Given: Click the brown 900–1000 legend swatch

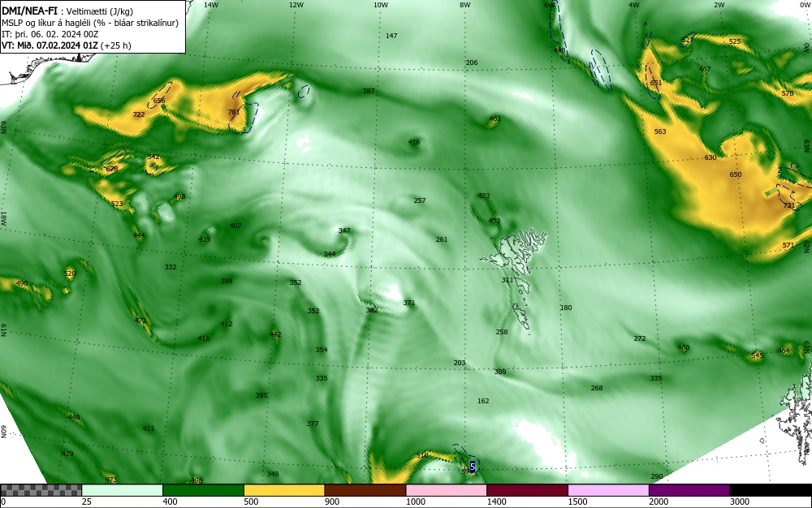Looking at the screenshot, I should (x=365, y=490).
